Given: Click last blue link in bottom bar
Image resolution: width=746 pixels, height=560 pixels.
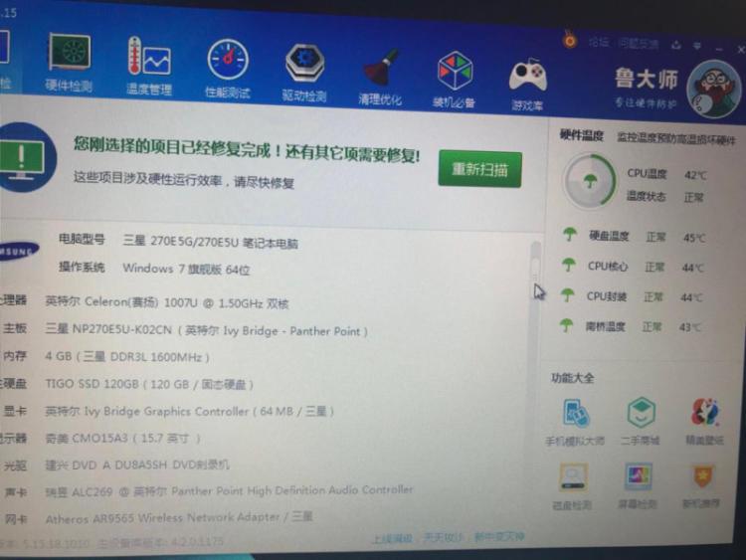Looking at the screenshot, I should (x=498, y=536).
